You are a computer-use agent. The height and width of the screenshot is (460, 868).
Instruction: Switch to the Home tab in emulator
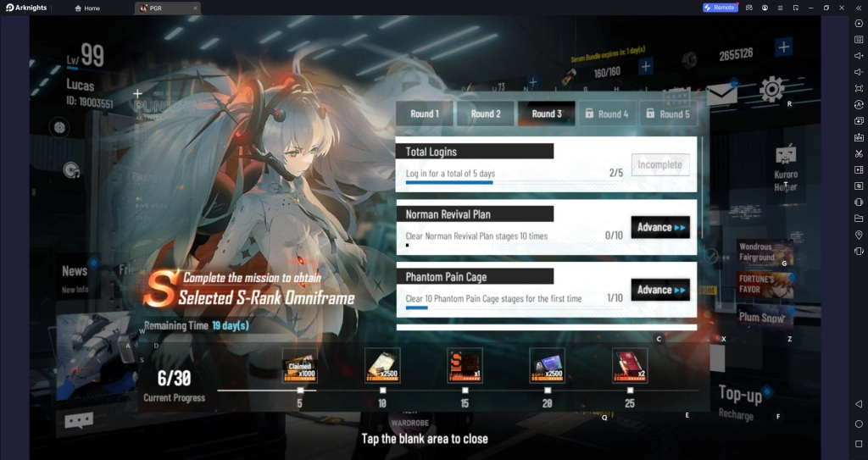[87, 8]
